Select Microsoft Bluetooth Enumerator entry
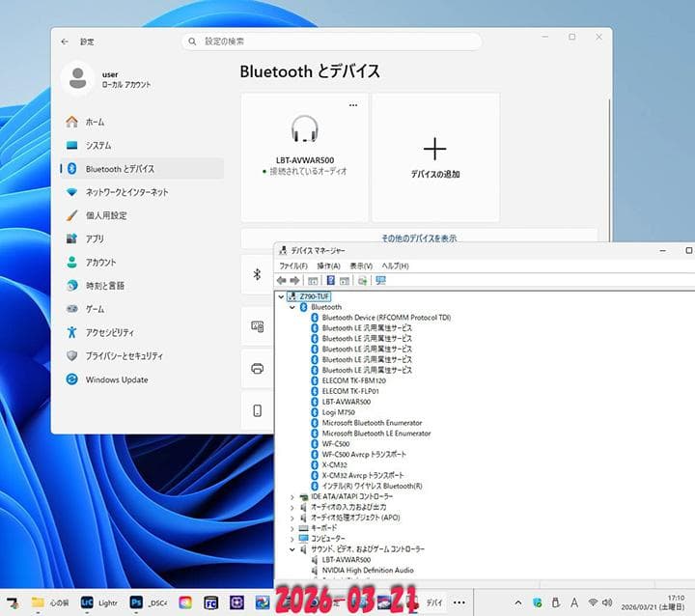 click(x=372, y=423)
